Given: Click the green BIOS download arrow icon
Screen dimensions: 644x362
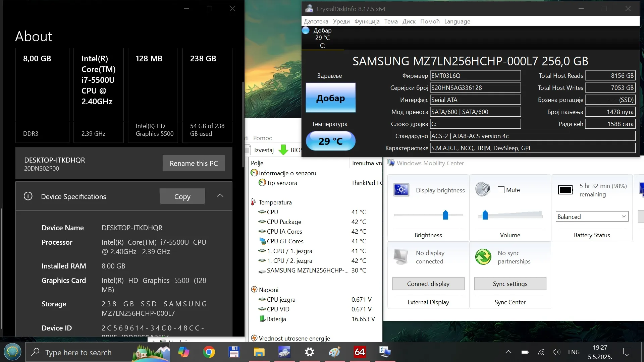Looking at the screenshot, I should [283, 150].
